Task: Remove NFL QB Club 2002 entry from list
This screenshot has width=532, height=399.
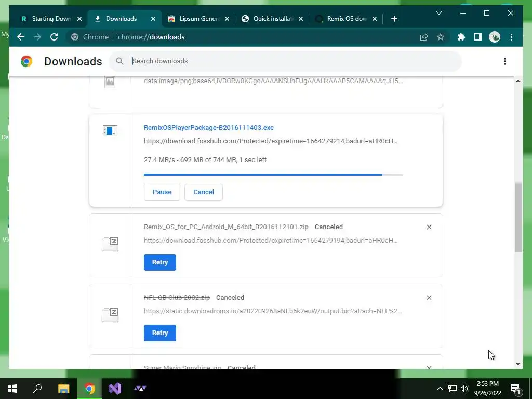Action: point(429,298)
